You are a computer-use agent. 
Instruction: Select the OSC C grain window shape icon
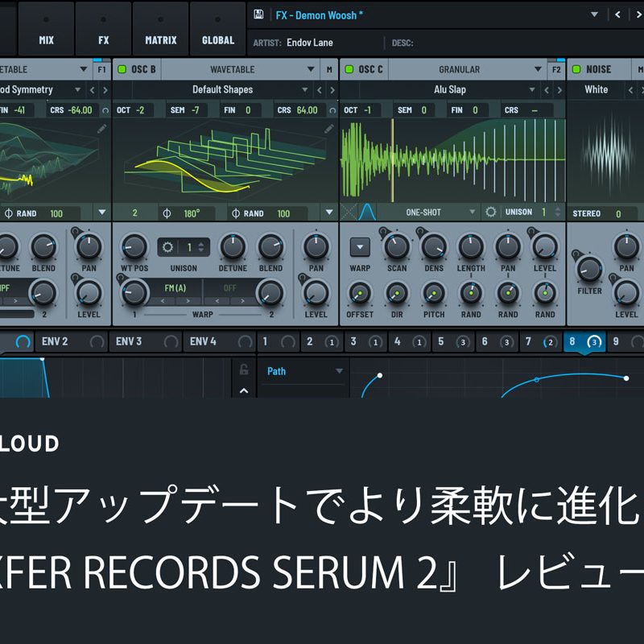(367, 212)
